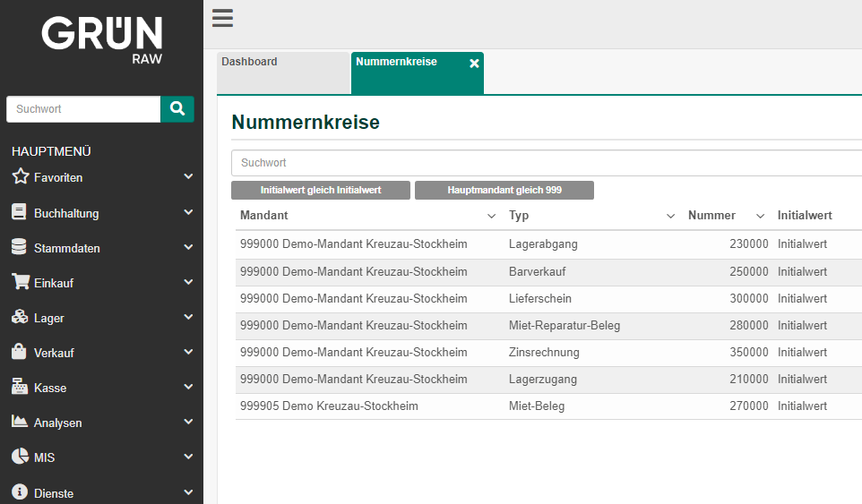This screenshot has height=504, width=862.
Task: Click the Kasse cash register icon
Action: [x=20, y=387]
